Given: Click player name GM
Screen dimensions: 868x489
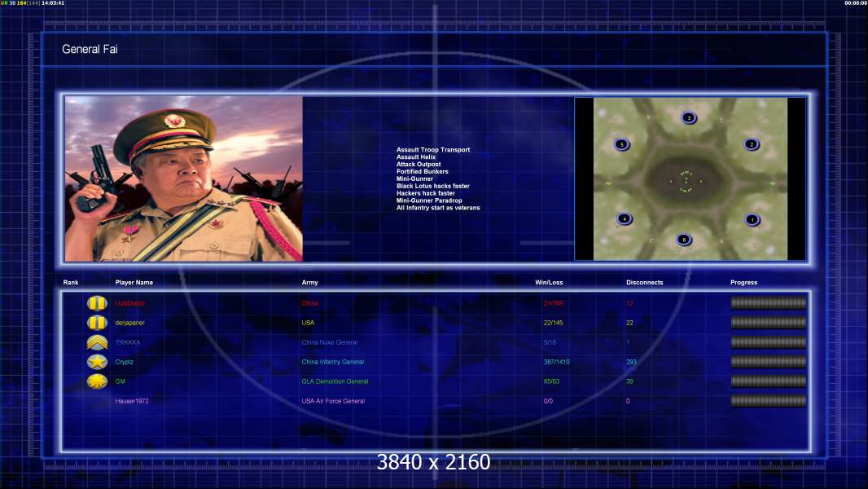Looking at the screenshot, I should (x=121, y=381).
